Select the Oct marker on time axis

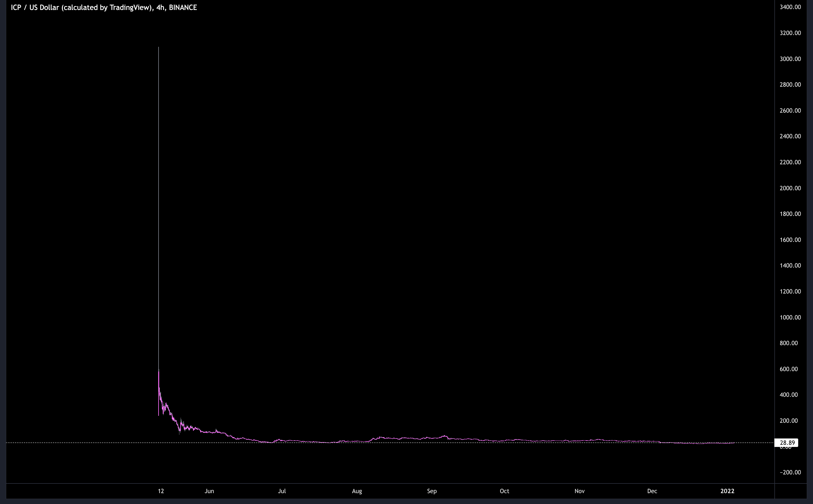tap(504, 491)
